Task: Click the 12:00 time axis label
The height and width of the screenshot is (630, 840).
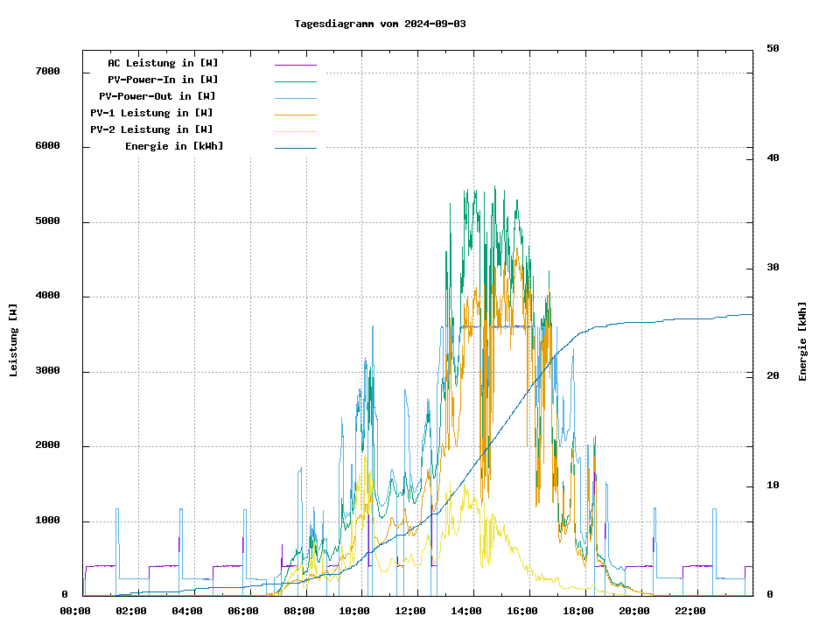Action: click(410, 611)
